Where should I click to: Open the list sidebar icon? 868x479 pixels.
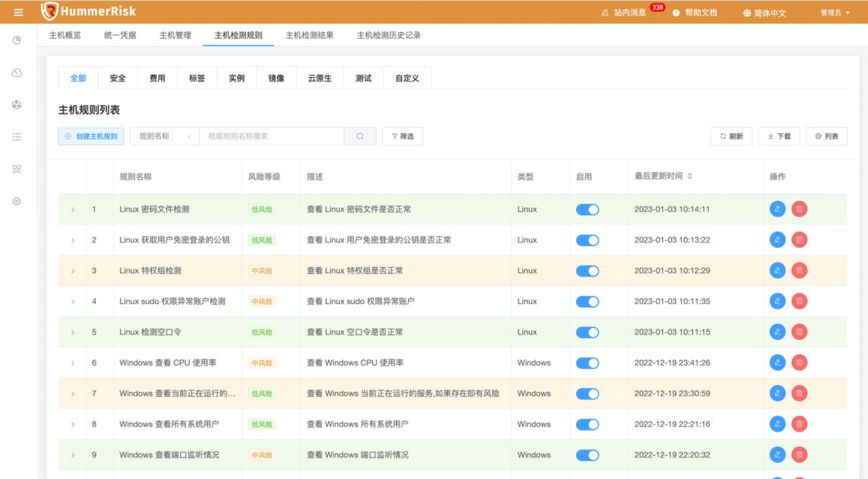pyautogui.click(x=17, y=137)
